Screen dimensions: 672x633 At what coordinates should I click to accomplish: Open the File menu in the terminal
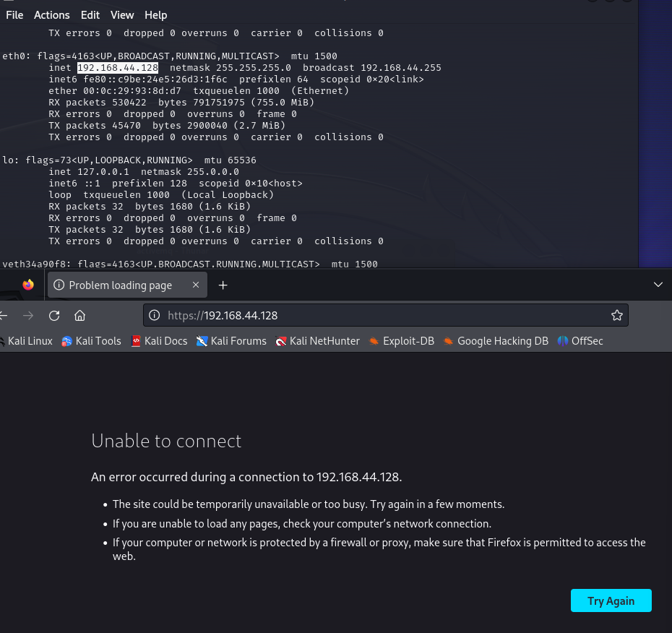[x=14, y=14]
